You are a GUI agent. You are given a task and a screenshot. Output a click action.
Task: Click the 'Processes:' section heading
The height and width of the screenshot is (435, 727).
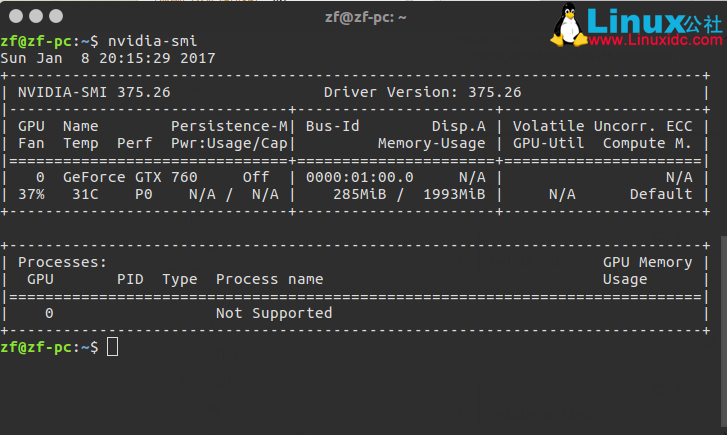coord(62,262)
